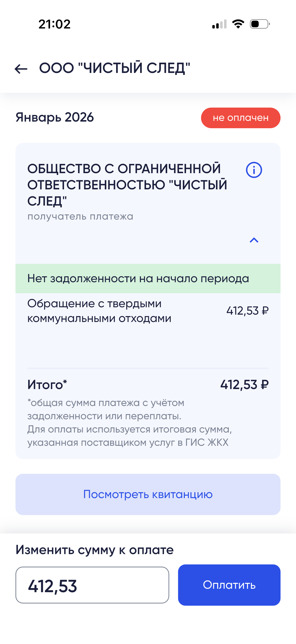Tap the full recipient organization name
Viewport: 296px width, 644px height.
pyautogui.click(x=127, y=184)
